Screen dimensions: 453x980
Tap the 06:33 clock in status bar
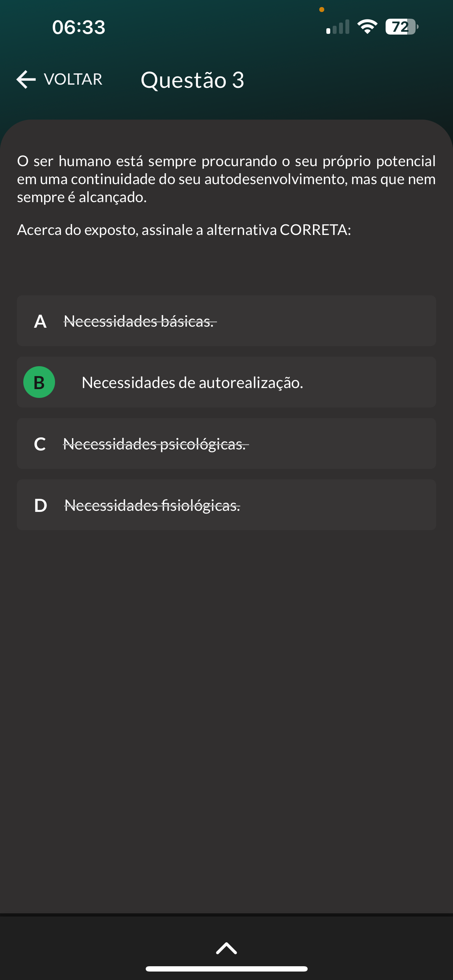coord(79,28)
